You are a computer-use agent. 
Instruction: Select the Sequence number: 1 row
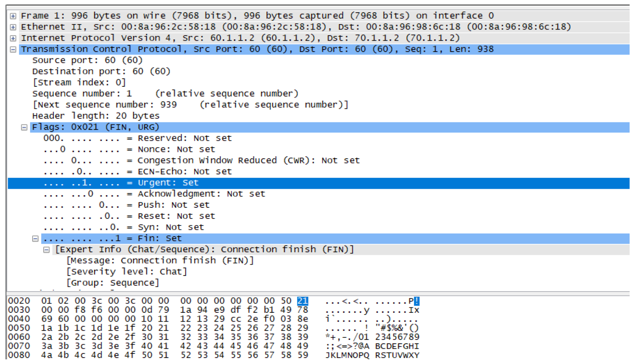click(165, 94)
